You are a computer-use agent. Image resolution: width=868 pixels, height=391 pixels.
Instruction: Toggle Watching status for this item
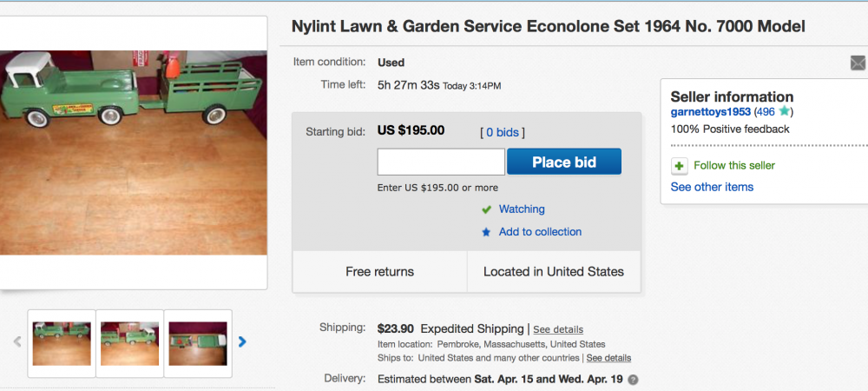click(x=521, y=209)
